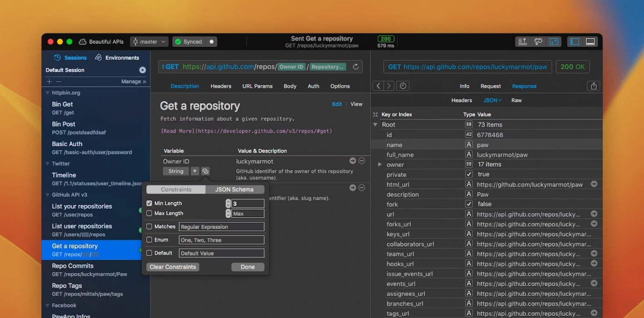
Task: Show the Raw response view
Action: (x=516, y=100)
